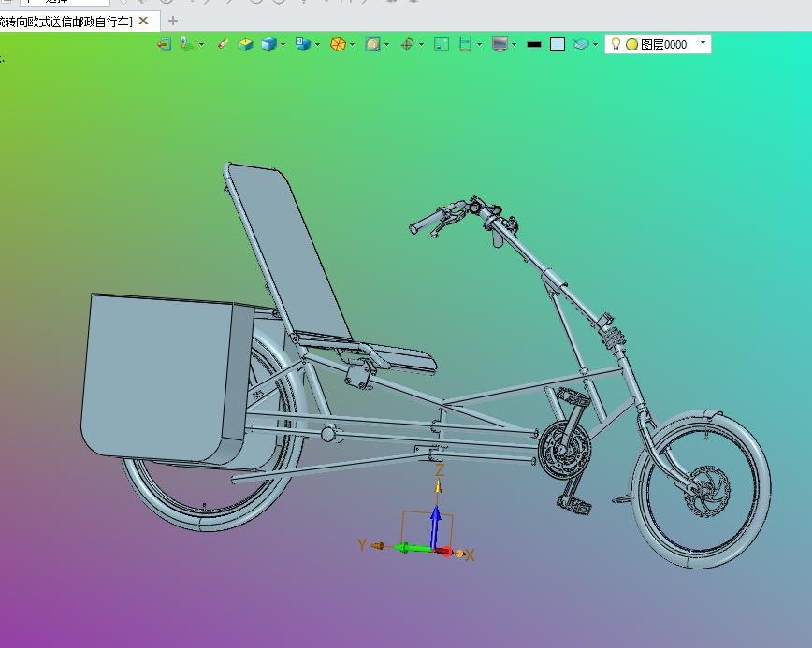The height and width of the screenshot is (648, 812).
Task: Click the orange polyhedron icon
Action: [338, 45]
